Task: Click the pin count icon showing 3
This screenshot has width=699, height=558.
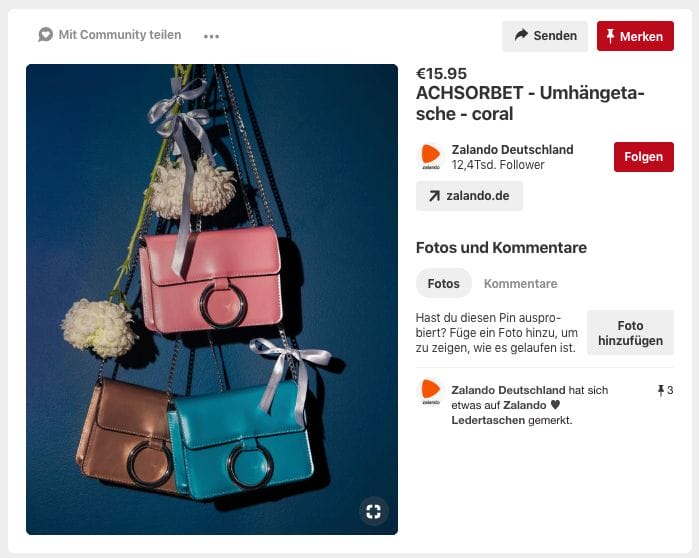Action: click(661, 390)
